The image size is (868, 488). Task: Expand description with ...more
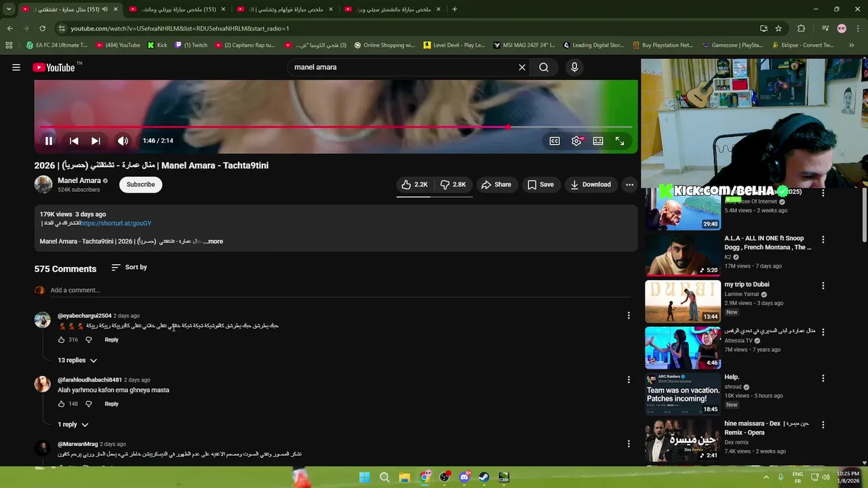point(213,241)
